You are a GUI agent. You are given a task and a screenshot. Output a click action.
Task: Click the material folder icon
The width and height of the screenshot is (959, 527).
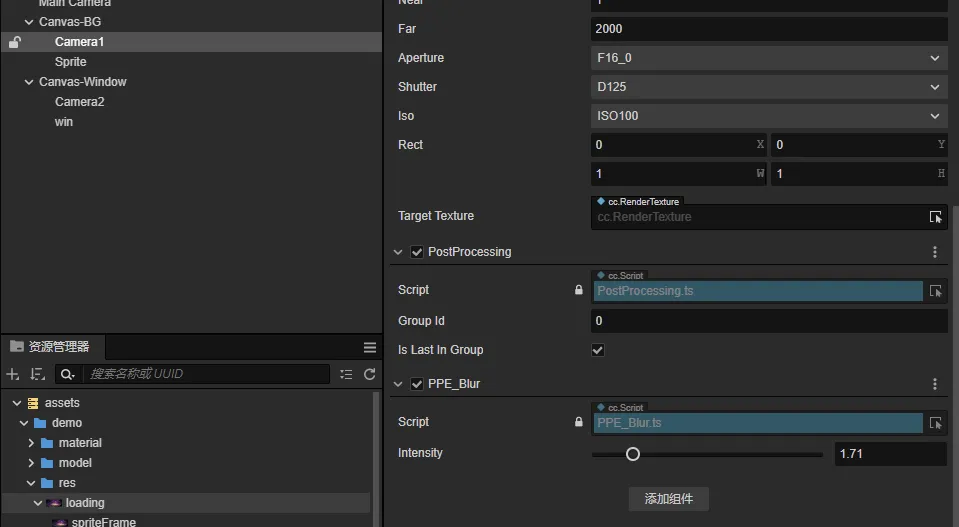coord(47,443)
